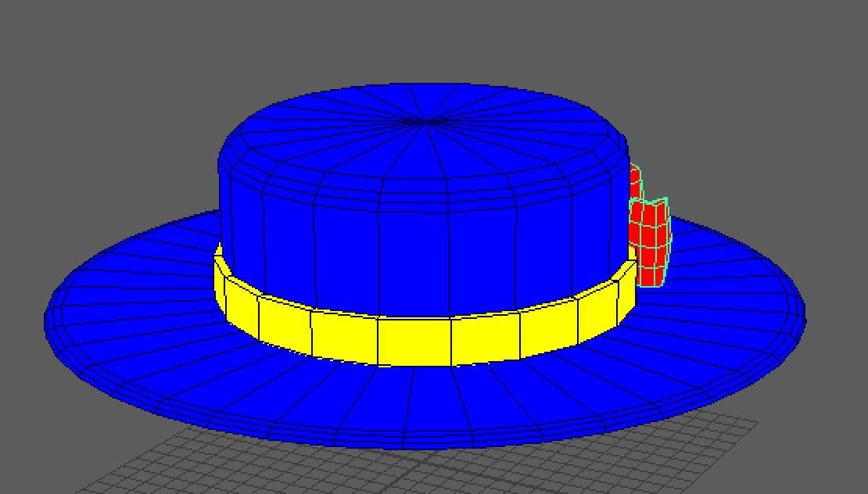Image resolution: width=868 pixels, height=494 pixels.
Task: Select the flat top of blue crown
Action: [x=425, y=123]
